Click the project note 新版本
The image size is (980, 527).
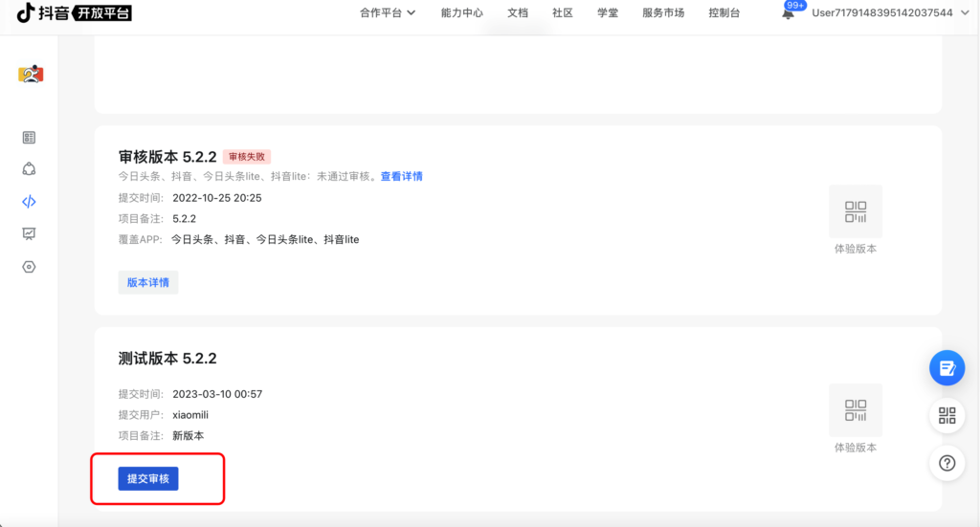[x=189, y=436]
